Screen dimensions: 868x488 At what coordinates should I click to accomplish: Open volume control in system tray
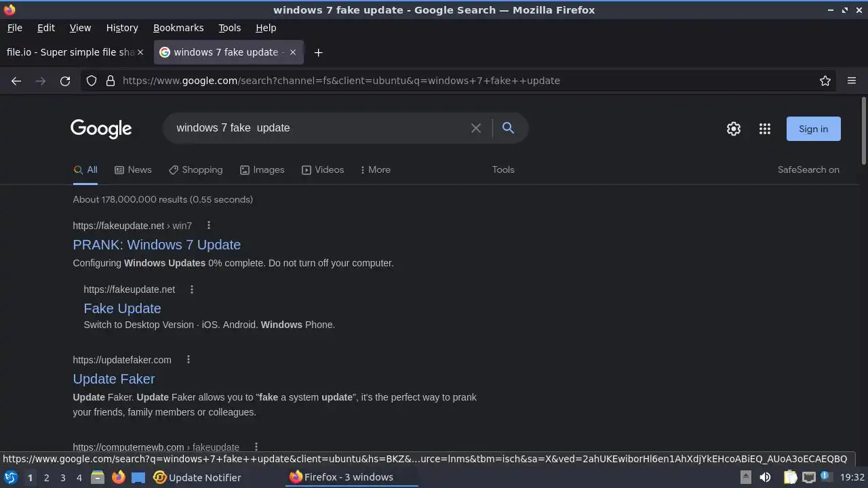[x=765, y=477]
